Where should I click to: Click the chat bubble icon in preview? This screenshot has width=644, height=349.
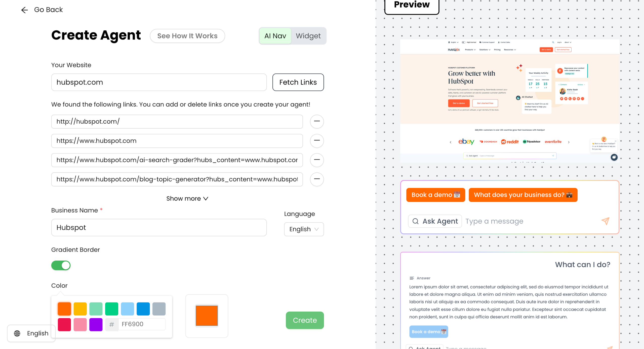(614, 157)
